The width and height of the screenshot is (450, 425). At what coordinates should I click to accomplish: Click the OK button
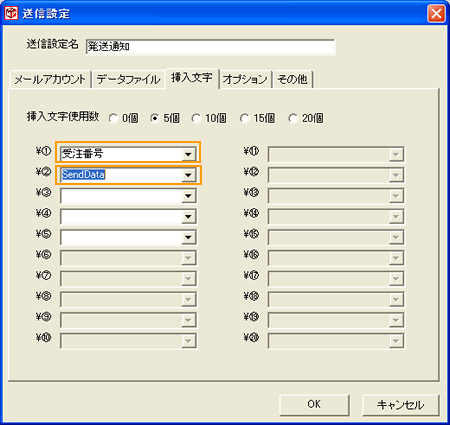click(314, 405)
